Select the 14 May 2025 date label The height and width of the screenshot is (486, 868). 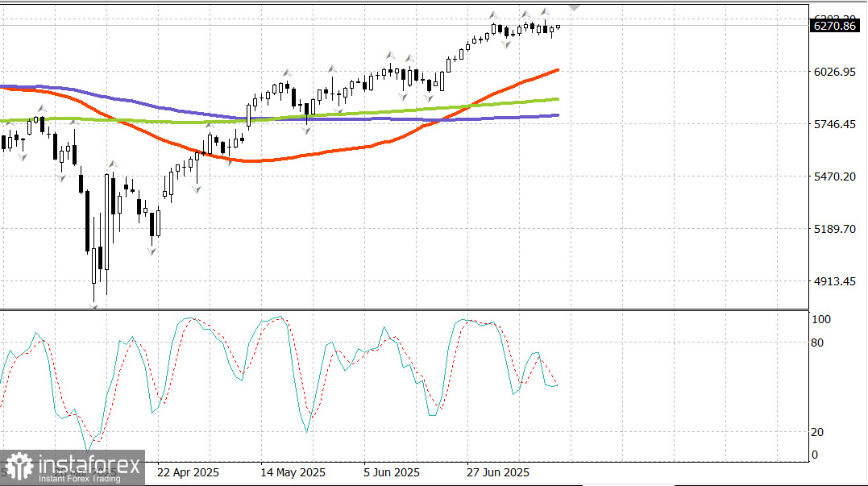294,472
